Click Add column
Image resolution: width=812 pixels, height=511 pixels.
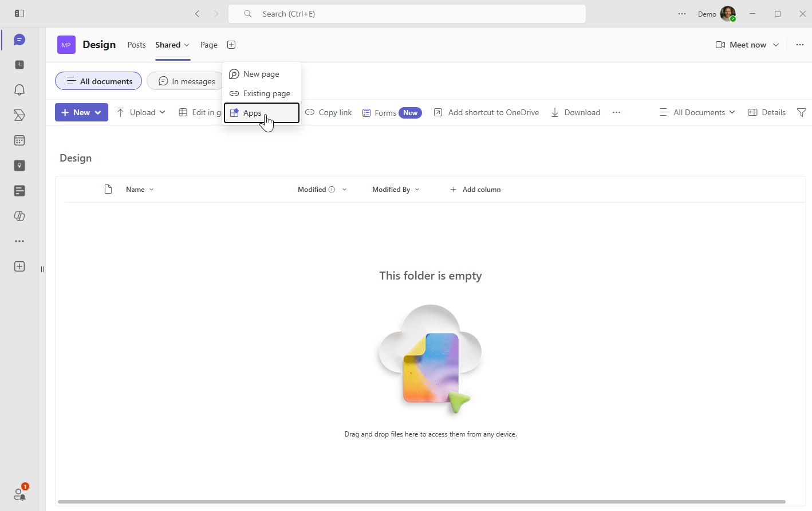point(475,190)
